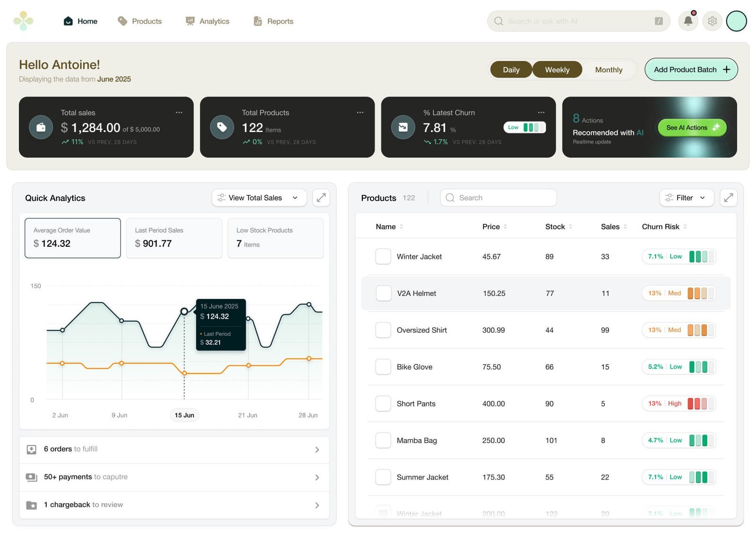Open the View Total Sales dropdown
756x538 pixels.
258,198
